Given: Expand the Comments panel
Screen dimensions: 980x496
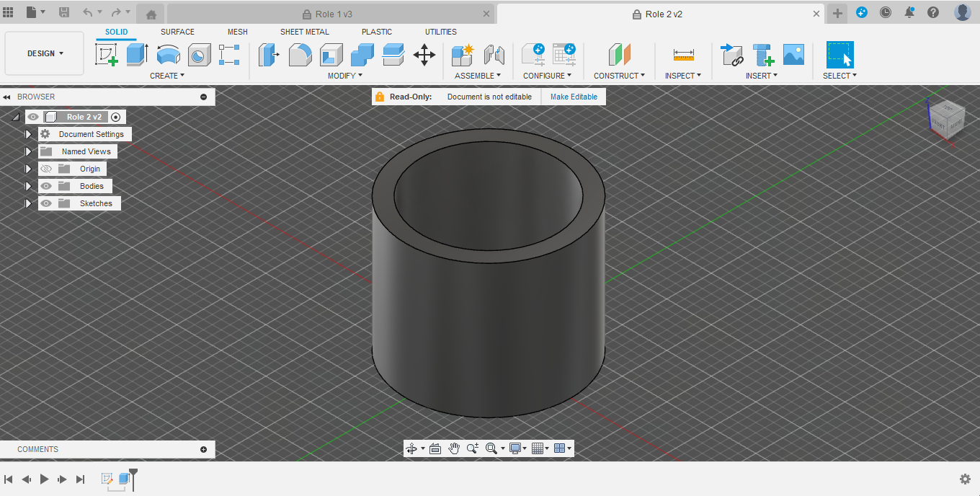Looking at the screenshot, I should pyautogui.click(x=204, y=449).
